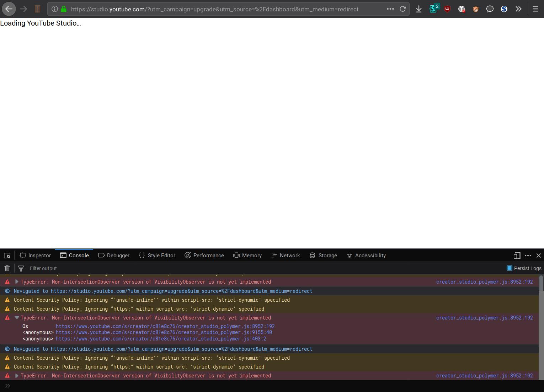Click the last https: CSP warning message
Image resolution: width=544 pixels, height=392 pixels.
point(139,367)
